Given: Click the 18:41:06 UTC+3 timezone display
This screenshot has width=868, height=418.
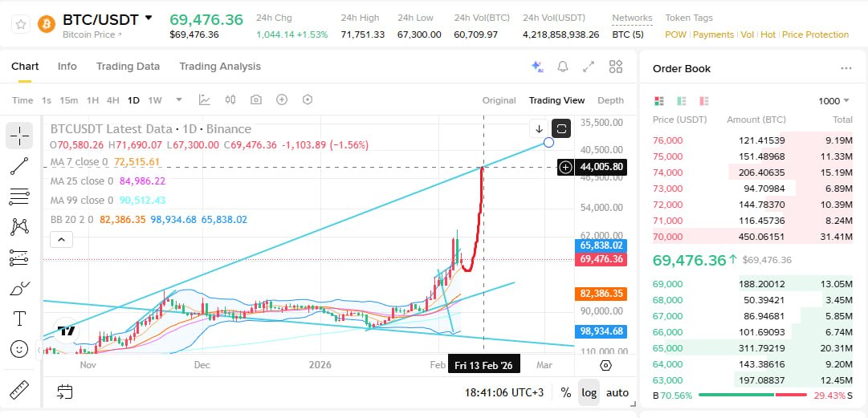Looking at the screenshot, I should (x=503, y=392).
